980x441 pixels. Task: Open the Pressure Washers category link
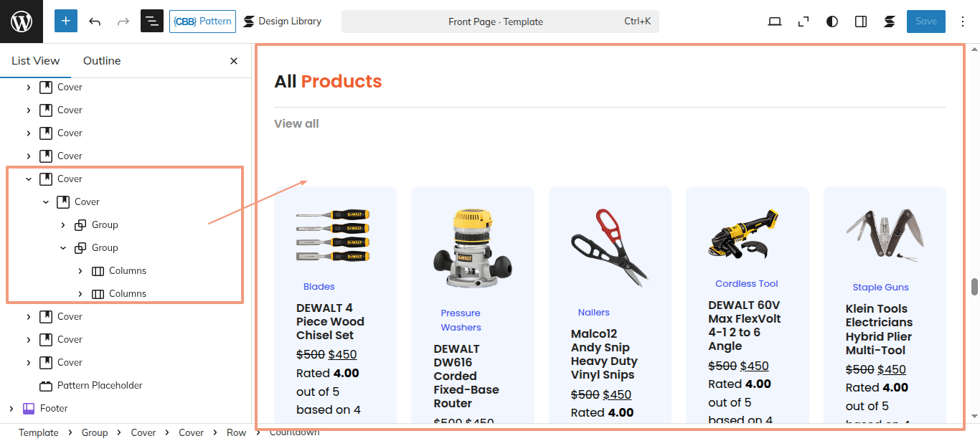pyautogui.click(x=461, y=321)
